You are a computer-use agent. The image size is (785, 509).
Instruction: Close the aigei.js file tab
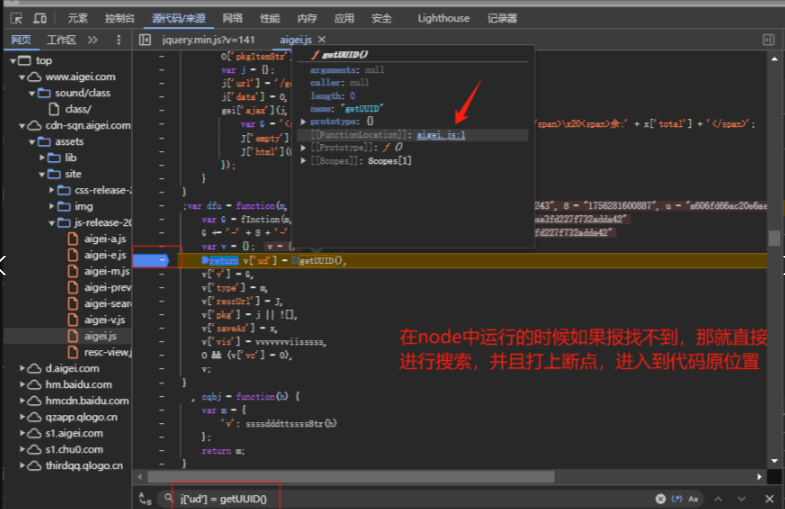coord(322,39)
